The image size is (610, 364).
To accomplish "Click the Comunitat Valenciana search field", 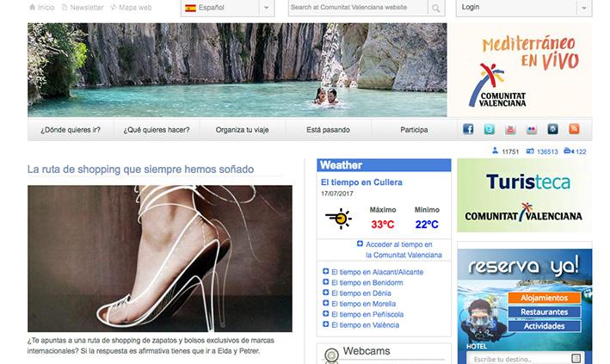I will tap(358, 8).
